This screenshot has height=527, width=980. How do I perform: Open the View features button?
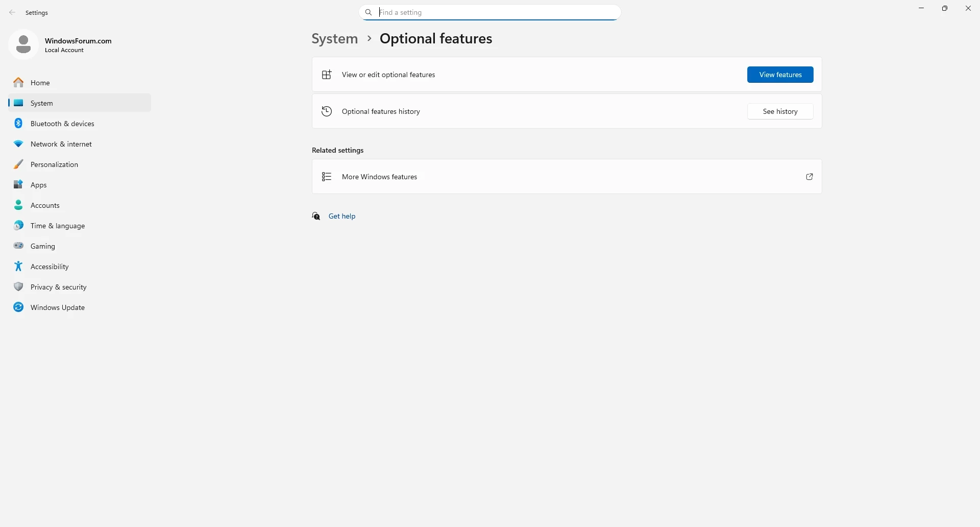[x=780, y=75]
